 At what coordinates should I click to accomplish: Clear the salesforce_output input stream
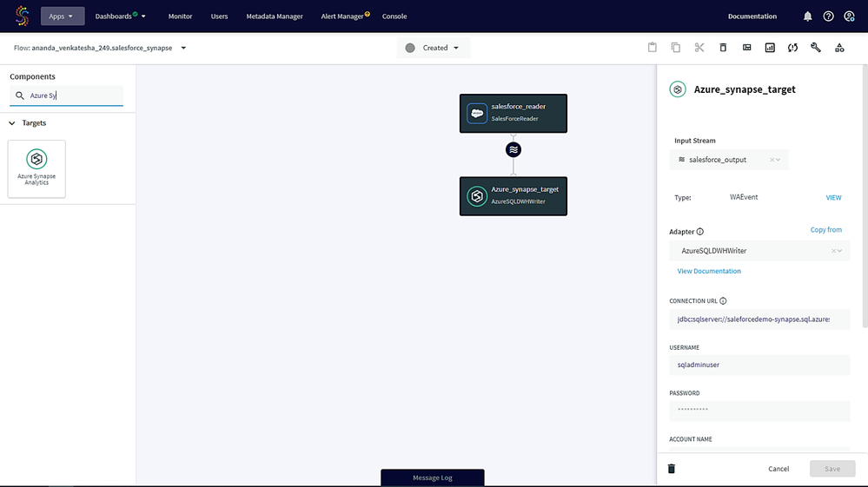pos(772,160)
